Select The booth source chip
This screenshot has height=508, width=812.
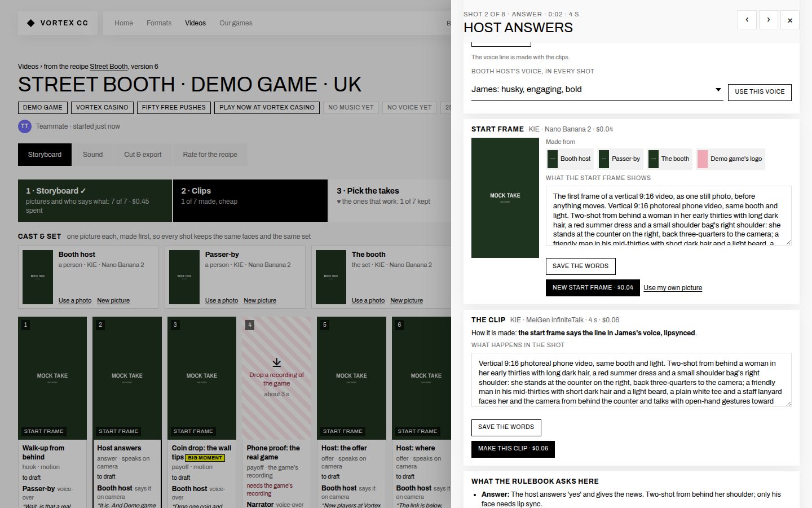tap(669, 159)
